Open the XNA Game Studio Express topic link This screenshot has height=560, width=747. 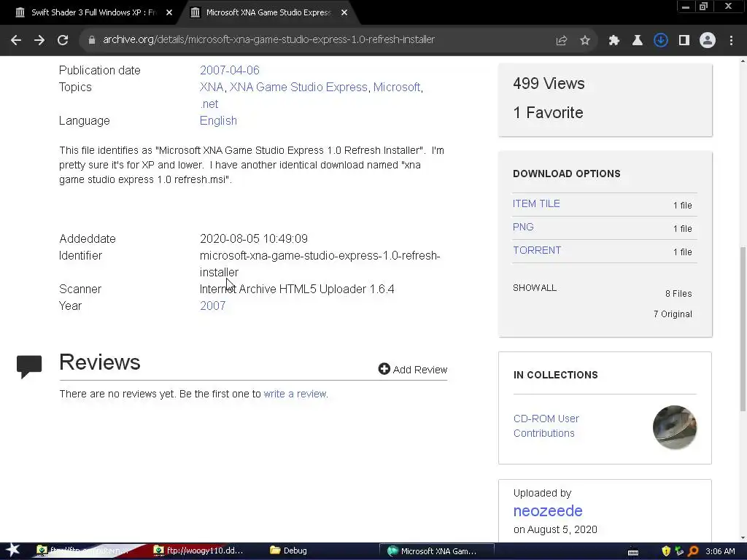pos(298,87)
